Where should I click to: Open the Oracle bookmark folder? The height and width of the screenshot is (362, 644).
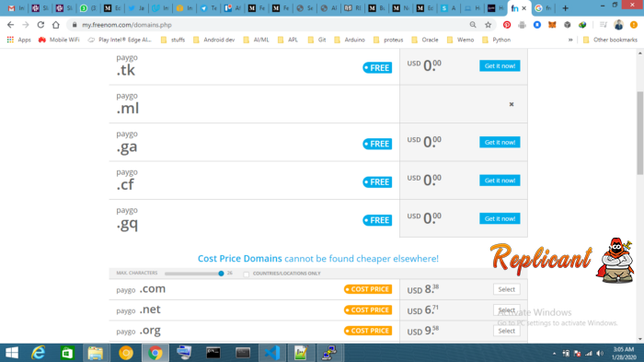click(425, 40)
